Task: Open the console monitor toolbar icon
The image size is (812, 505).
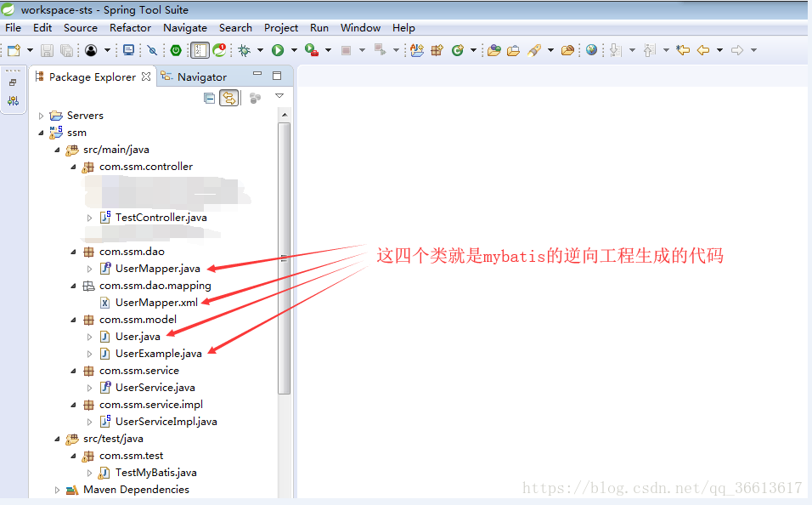Action: coord(128,50)
